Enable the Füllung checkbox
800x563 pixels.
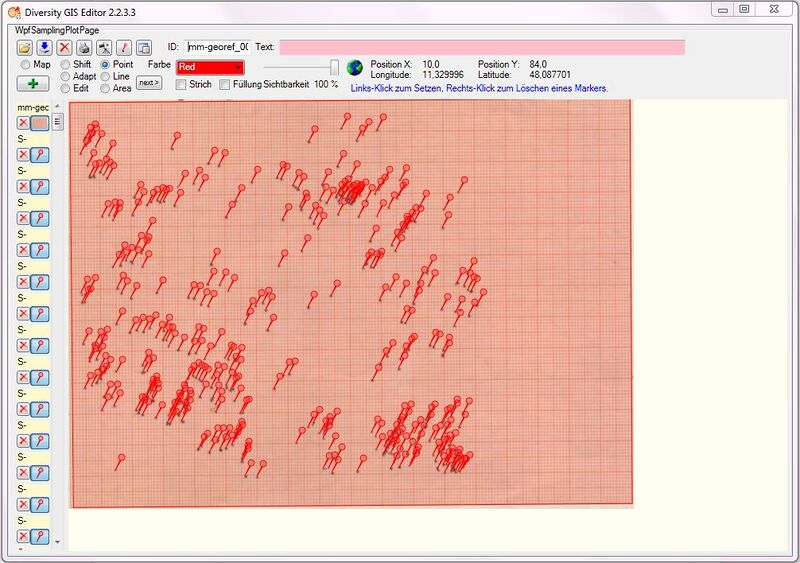[224, 84]
